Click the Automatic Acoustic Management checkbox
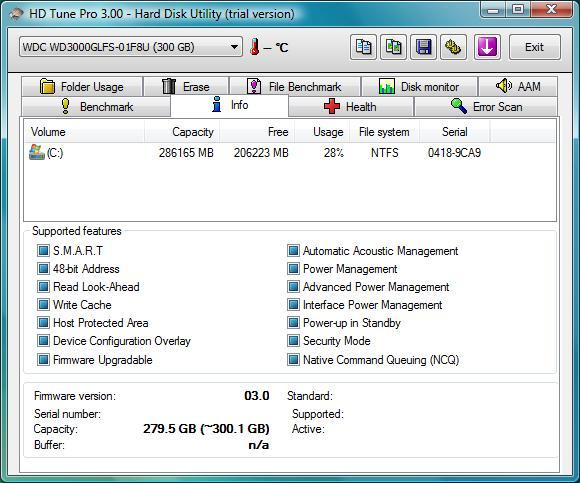580x483 pixels. coord(293,250)
